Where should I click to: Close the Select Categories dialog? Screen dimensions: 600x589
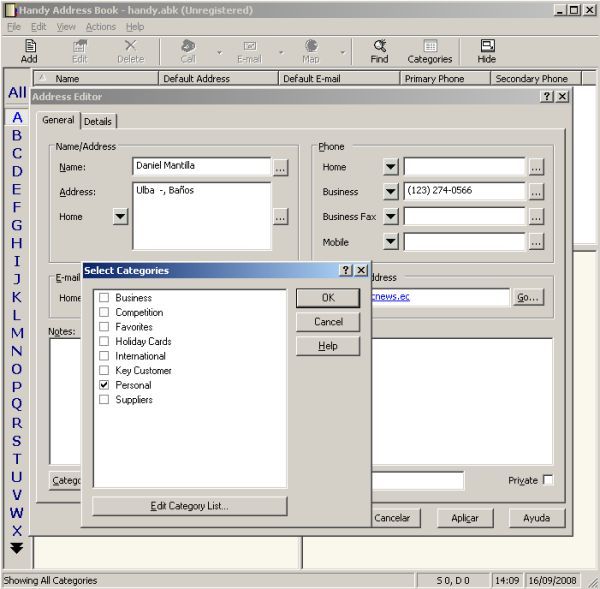coord(361,270)
